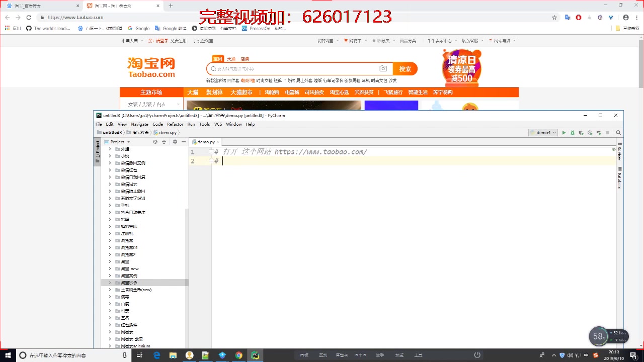Click the red Opera-style extension icon
The width and height of the screenshot is (644, 362).
[579, 17]
